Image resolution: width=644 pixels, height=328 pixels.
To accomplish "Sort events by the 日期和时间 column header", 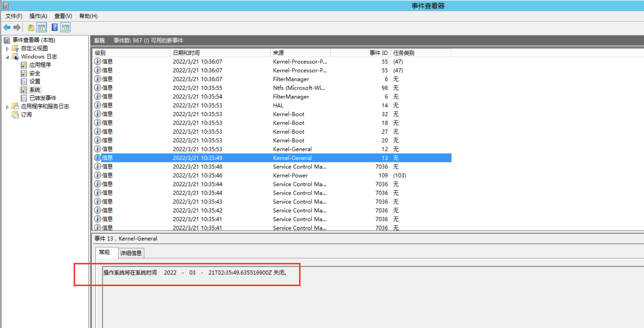I will (x=186, y=52).
